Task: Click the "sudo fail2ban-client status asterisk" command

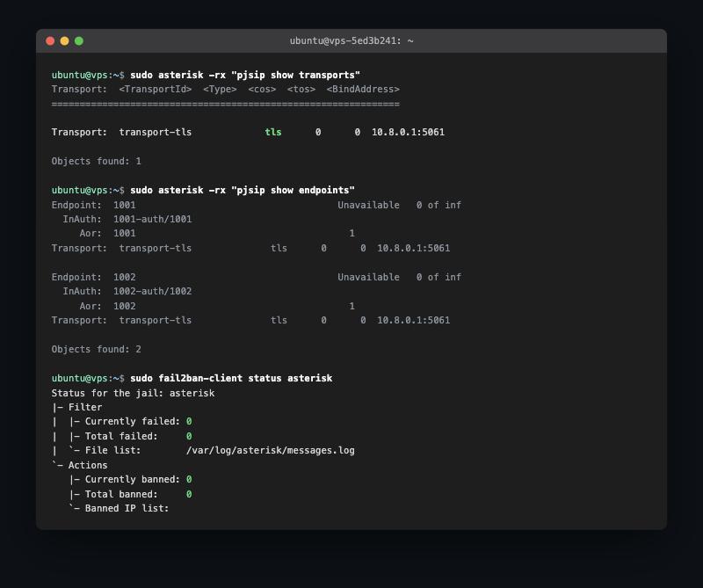Action: pos(231,378)
